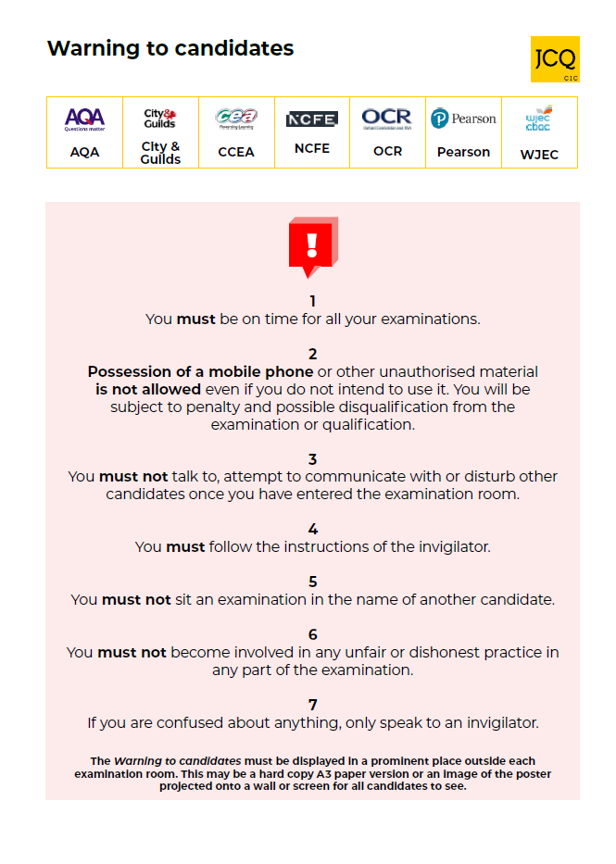
Task: Click the 'Warning to candidates' heading
Action: tap(170, 48)
